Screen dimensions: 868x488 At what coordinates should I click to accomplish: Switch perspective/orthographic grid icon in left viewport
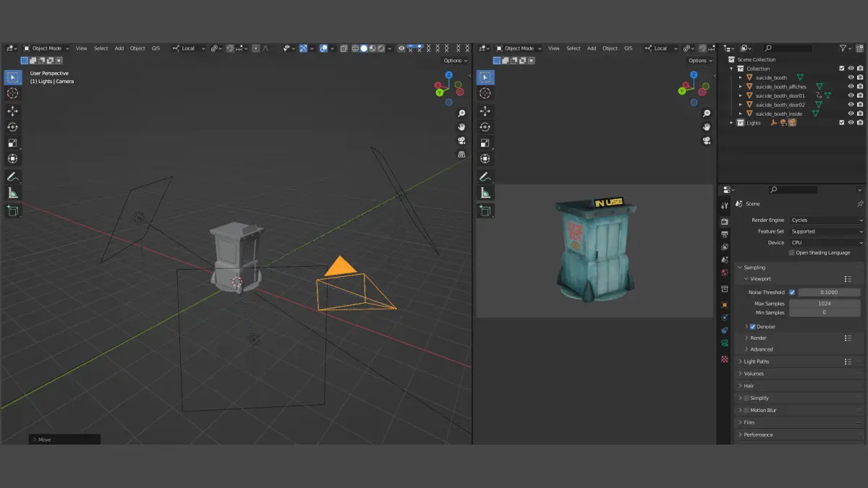pos(461,154)
